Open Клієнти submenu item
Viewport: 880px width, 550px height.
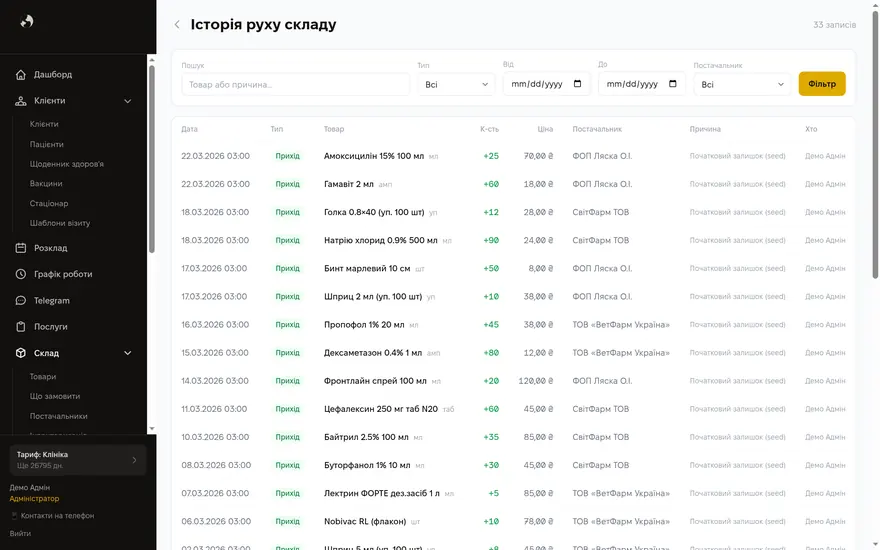[x=44, y=124]
